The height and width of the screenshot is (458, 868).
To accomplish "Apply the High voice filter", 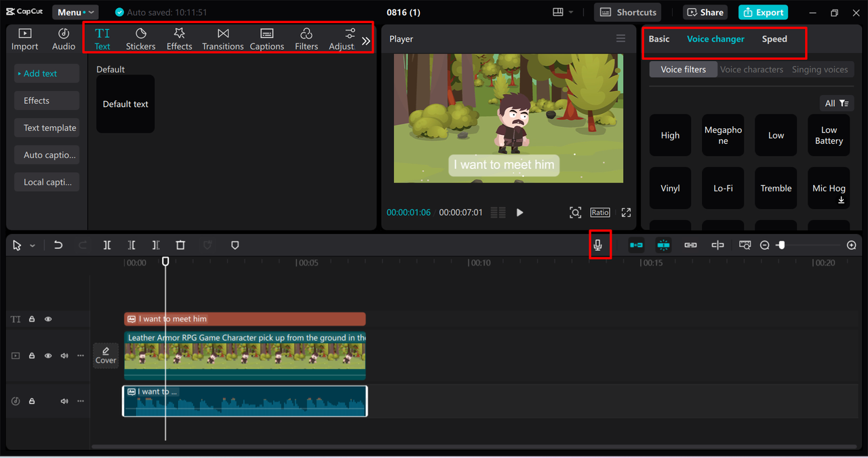I will 670,135.
